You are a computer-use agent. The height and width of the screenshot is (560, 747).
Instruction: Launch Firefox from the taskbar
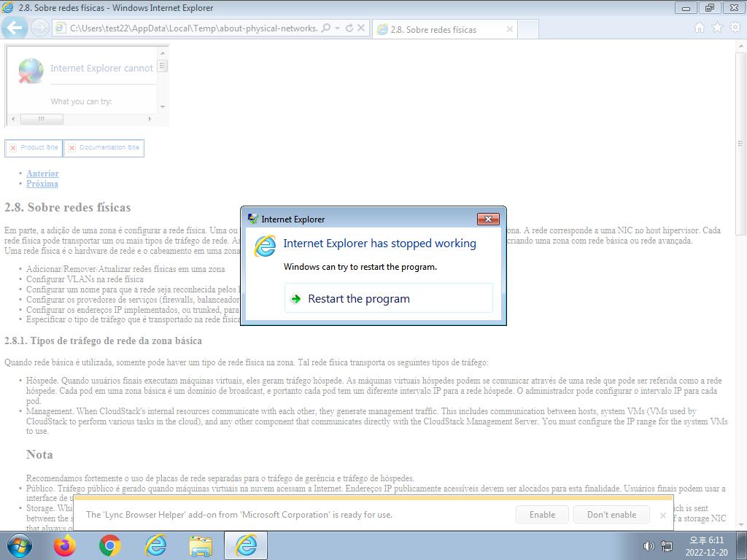pos(65,545)
